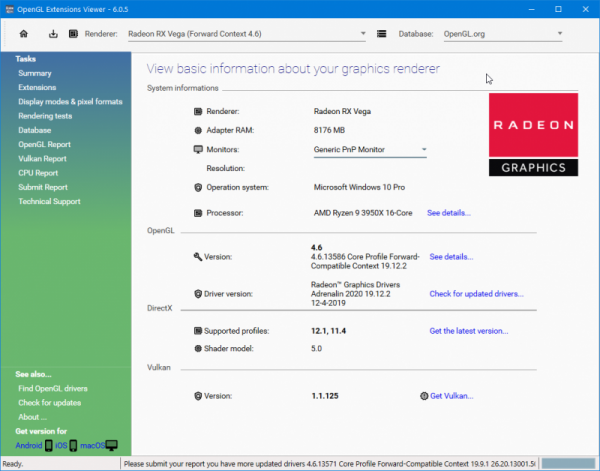Viewport: 600px width, 471px height.
Task: Click the download icon in the toolbar
Action: point(53,34)
